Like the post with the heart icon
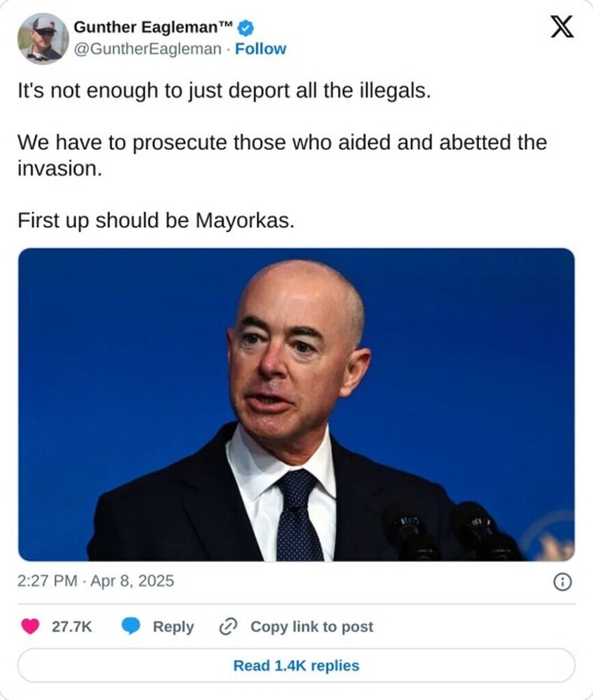This screenshot has width=593, height=700. click(30, 626)
